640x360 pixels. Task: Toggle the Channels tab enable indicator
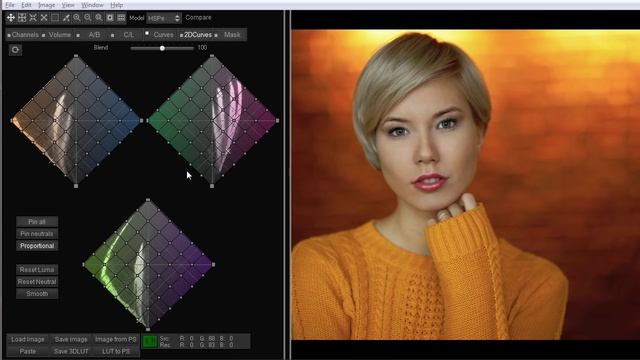click(9, 36)
